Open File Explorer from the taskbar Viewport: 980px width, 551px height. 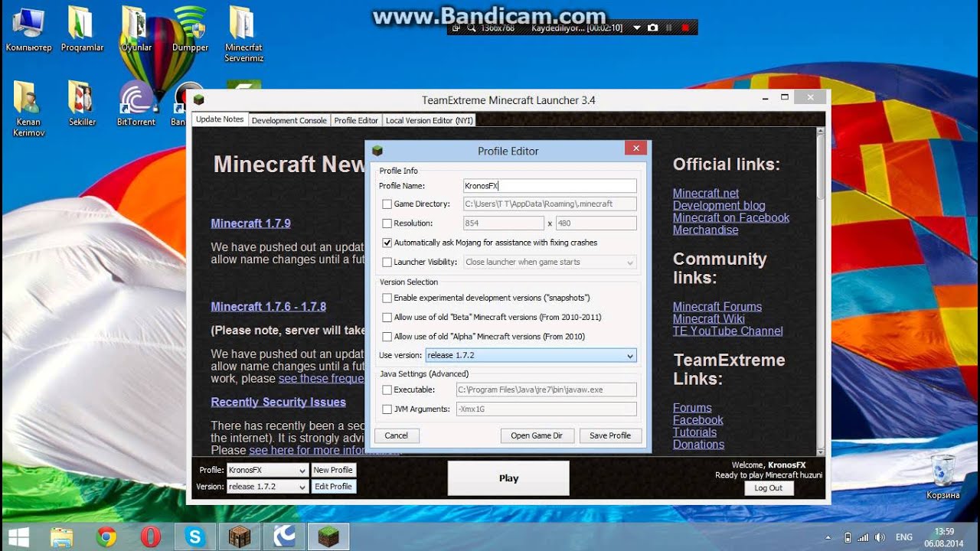pos(62,536)
